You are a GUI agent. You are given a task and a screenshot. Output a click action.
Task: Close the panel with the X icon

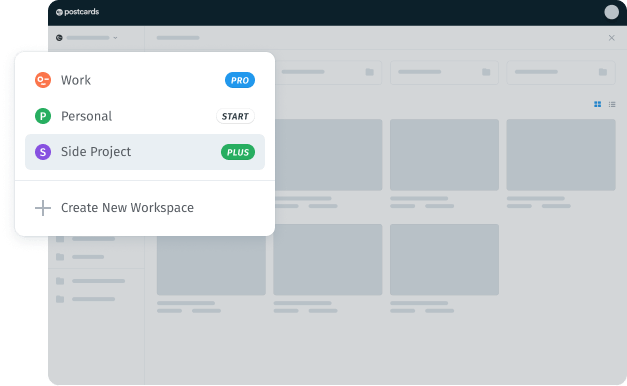point(611,38)
